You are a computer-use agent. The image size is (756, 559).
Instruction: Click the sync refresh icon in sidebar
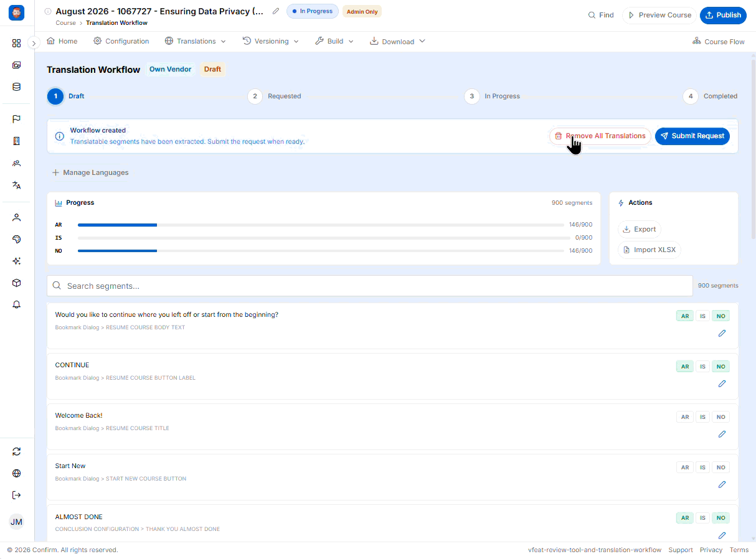(17, 451)
